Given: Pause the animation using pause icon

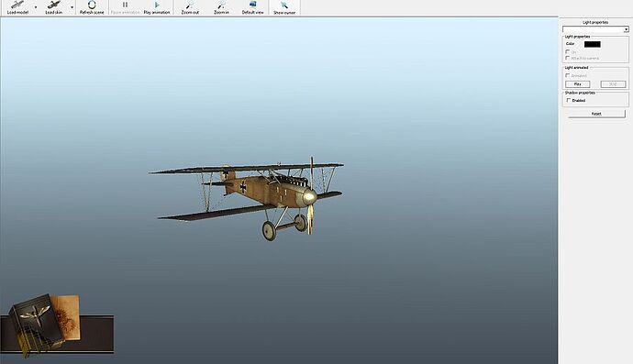Looking at the screenshot, I should point(125,5).
